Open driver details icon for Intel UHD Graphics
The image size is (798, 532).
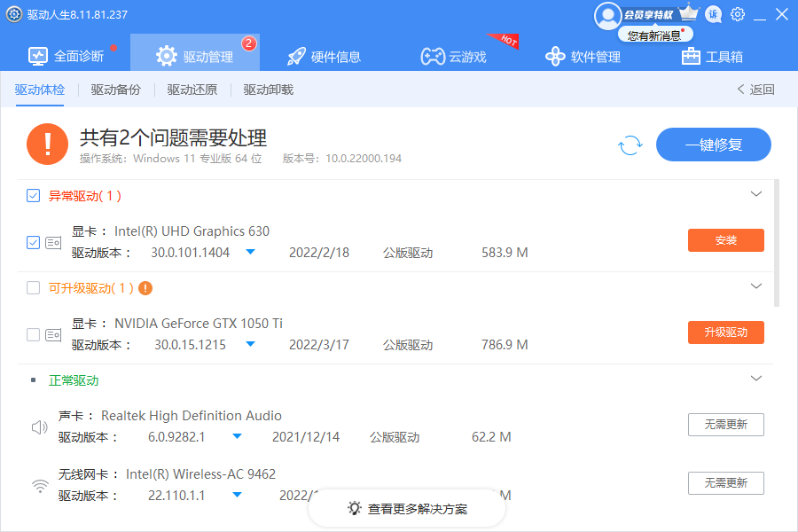(55, 243)
